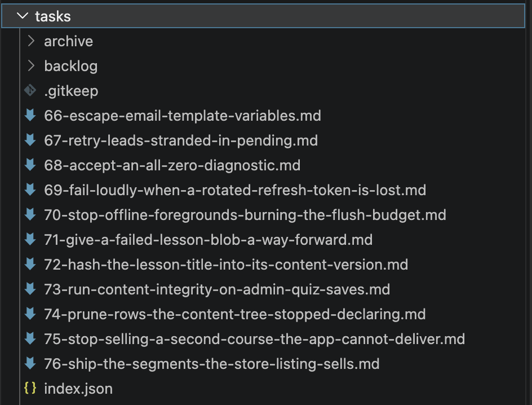Open 69-fail-loudly-when-a-rotated-refresh-token-is-lost.md
The height and width of the screenshot is (405, 532).
235,190
